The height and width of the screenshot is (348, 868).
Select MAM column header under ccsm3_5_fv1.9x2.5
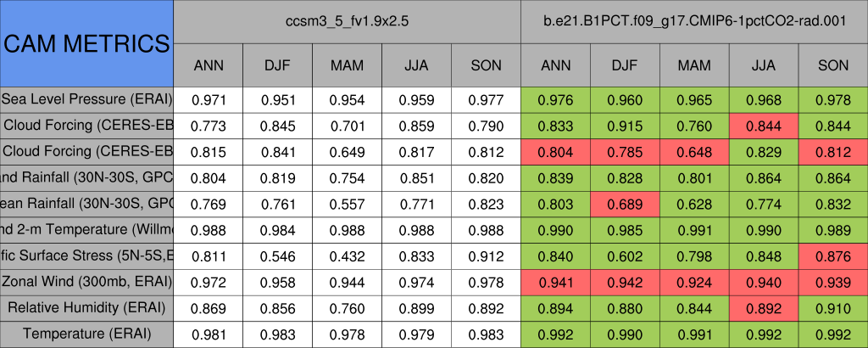(x=348, y=65)
